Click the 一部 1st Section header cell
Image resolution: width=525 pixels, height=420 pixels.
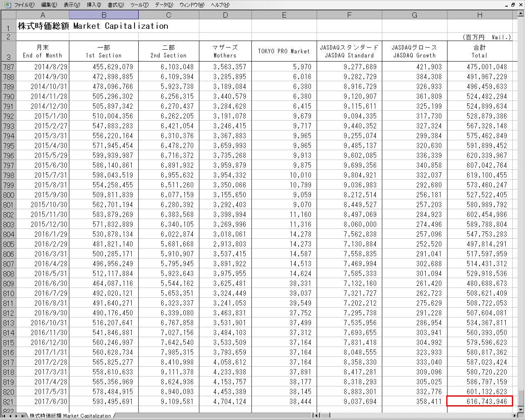104,51
